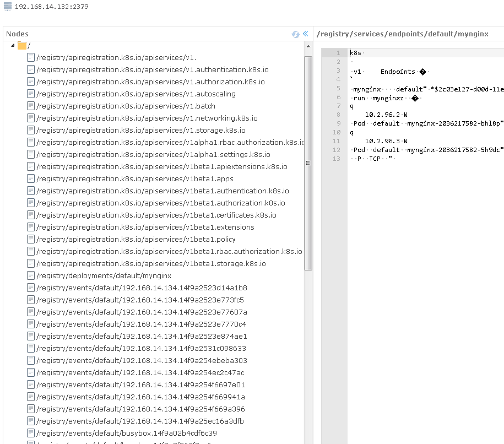The width and height of the screenshot is (504, 444).
Task: Click the Nodes panel title
Action: (18, 34)
